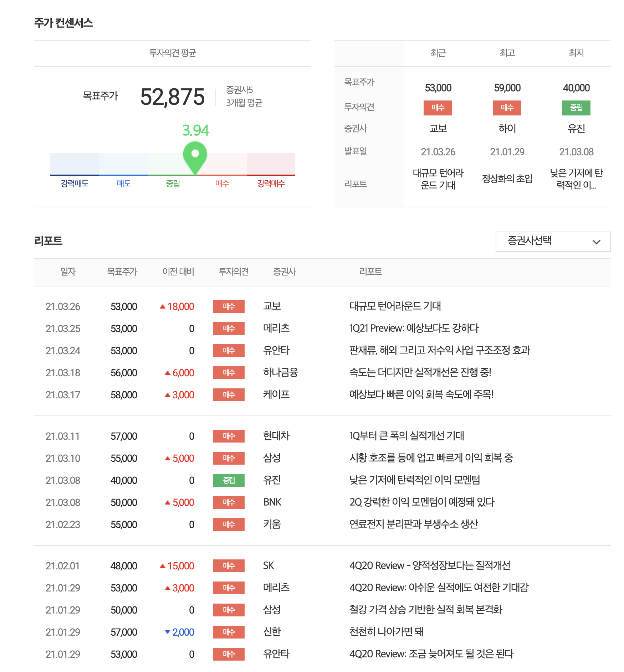The height and width of the screenshot is (672, 624).
Task: Click the 매수 badge in the BNK row
Action: pyautogui.click(x=229, y=502)
